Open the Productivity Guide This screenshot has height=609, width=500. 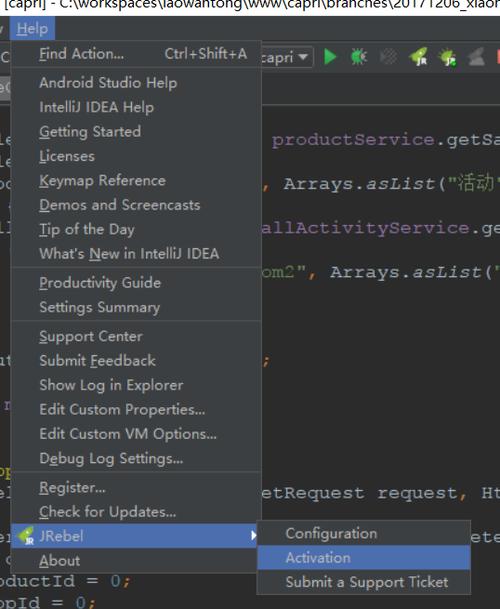click(136, 283)
